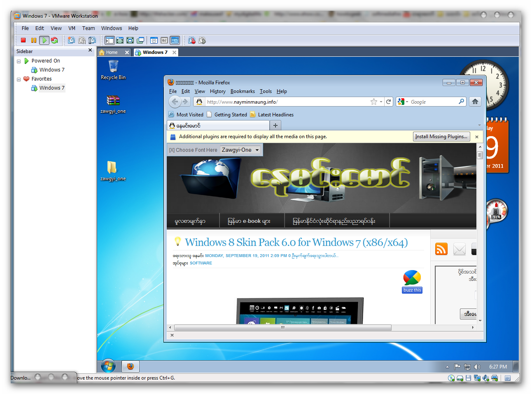Click the green Power On play icon
Viewport: 532px width, 394px height.
coord(44,40)
